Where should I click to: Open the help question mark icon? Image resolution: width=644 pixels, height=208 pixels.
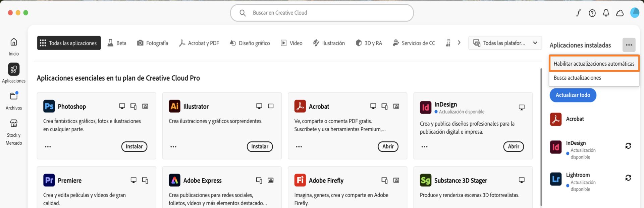pyautogui.click(x=592, y=13)
